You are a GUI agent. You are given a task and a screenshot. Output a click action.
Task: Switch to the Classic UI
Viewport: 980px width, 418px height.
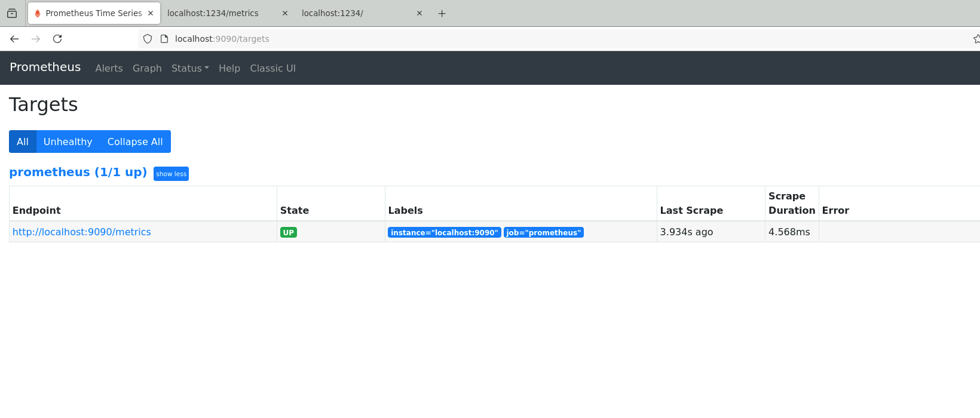[x=273, y=68]
